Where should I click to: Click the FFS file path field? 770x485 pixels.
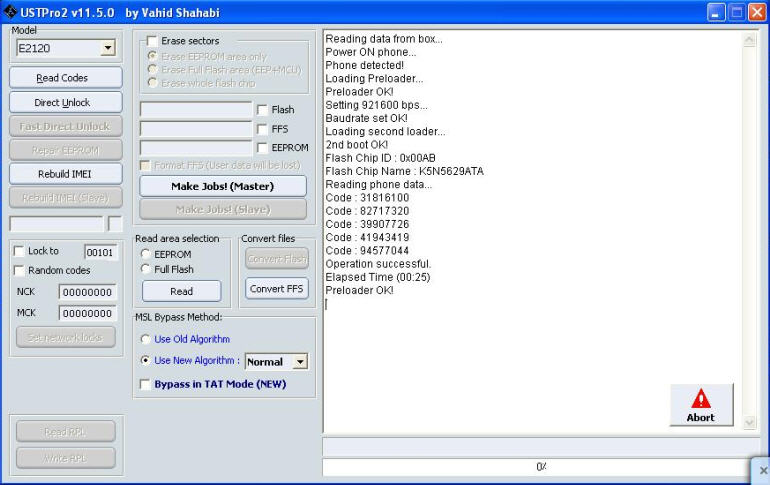[x=196, y=129]
